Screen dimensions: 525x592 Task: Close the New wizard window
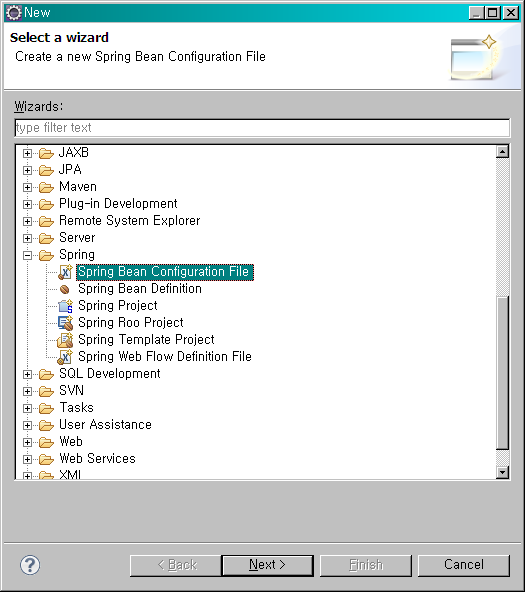click(511, 13)
